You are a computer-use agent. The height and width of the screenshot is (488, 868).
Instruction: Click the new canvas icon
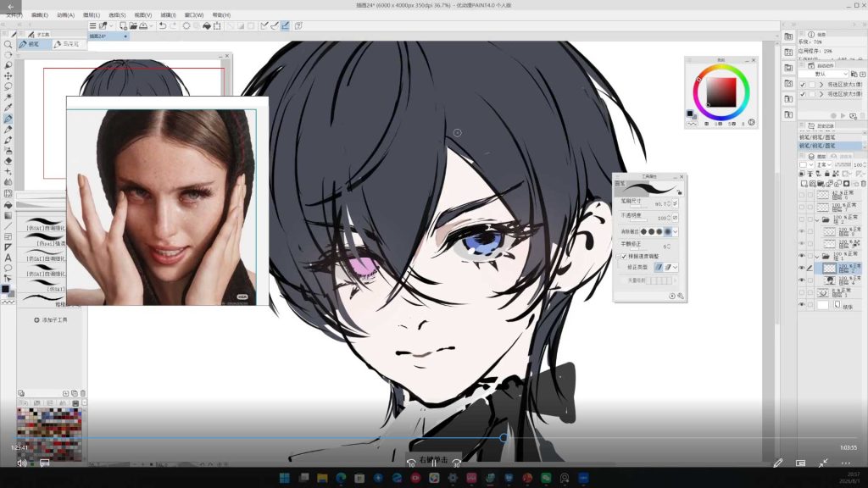pos(123,26)
